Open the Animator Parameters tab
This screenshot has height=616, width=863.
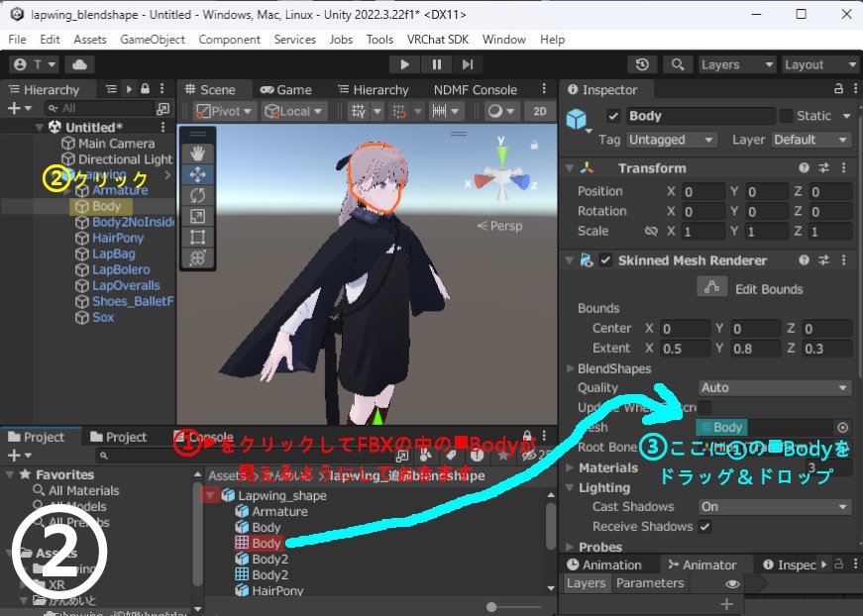click(650, 583)
